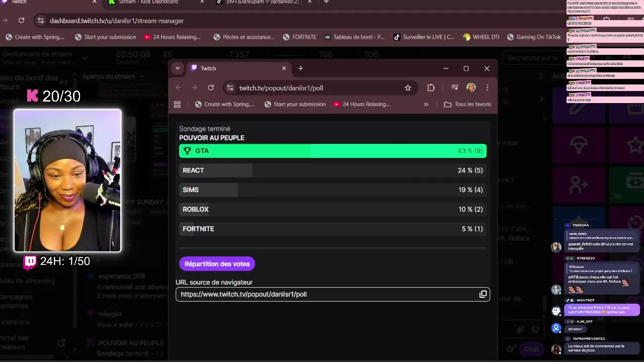Close the Stream - Kick Dashboard tab
Screen dimensions: 644x362
click(202, 2)
